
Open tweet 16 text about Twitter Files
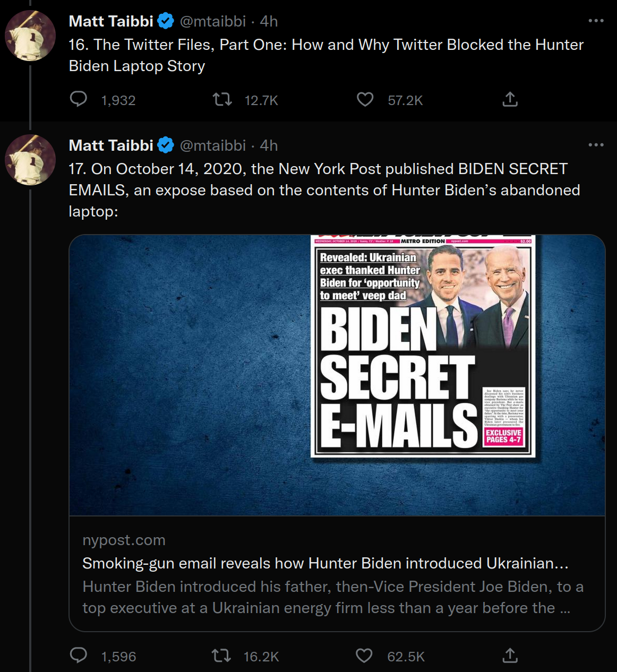click(326, 55)
